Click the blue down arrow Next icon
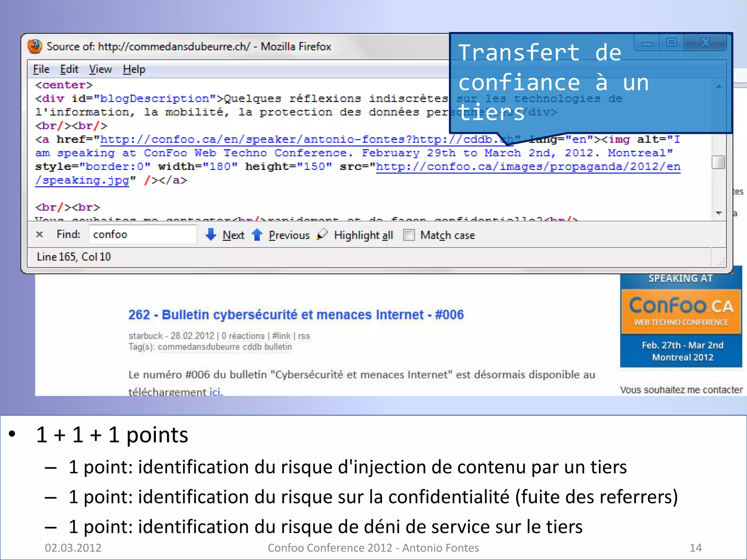The image size is (747, 560). coord(211,234)
